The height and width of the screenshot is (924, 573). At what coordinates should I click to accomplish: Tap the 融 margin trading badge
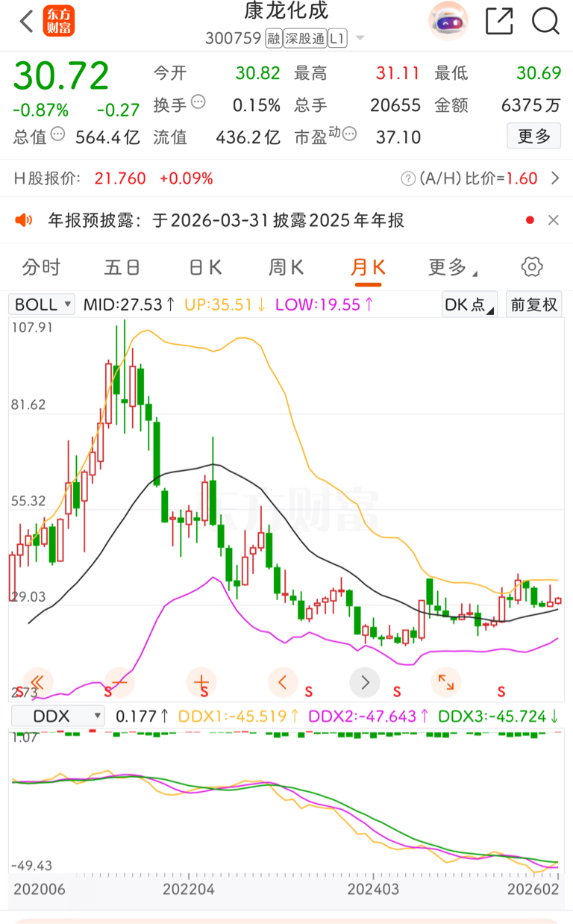272,38
